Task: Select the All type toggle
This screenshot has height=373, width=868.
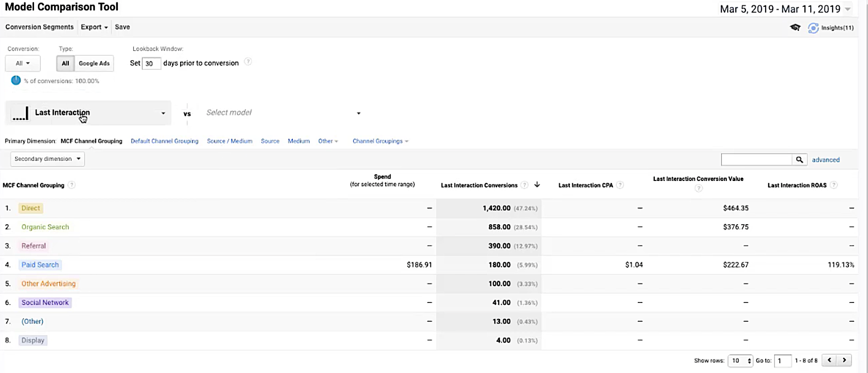Action: point(65,63)
